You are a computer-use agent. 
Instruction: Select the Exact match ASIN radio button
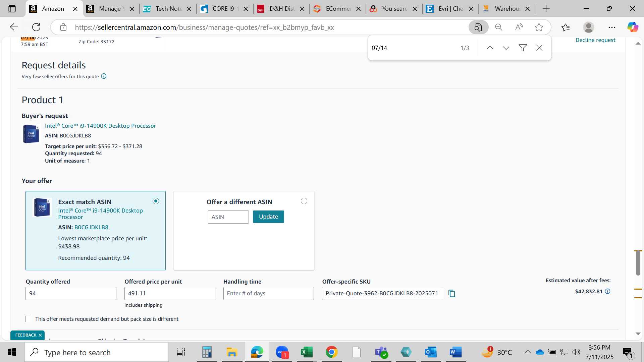[x=156, y=201]
